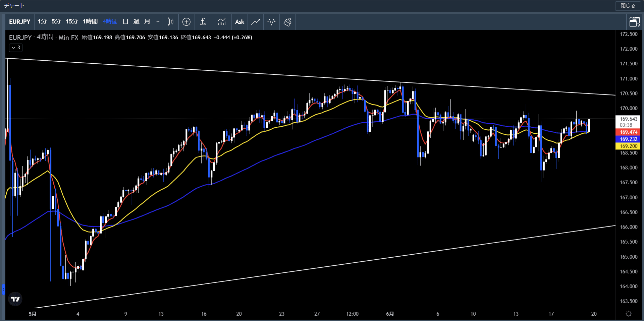Switch to the 1分 timeframe
This screenshot has width=644, height=321.
tap(42, 22)
